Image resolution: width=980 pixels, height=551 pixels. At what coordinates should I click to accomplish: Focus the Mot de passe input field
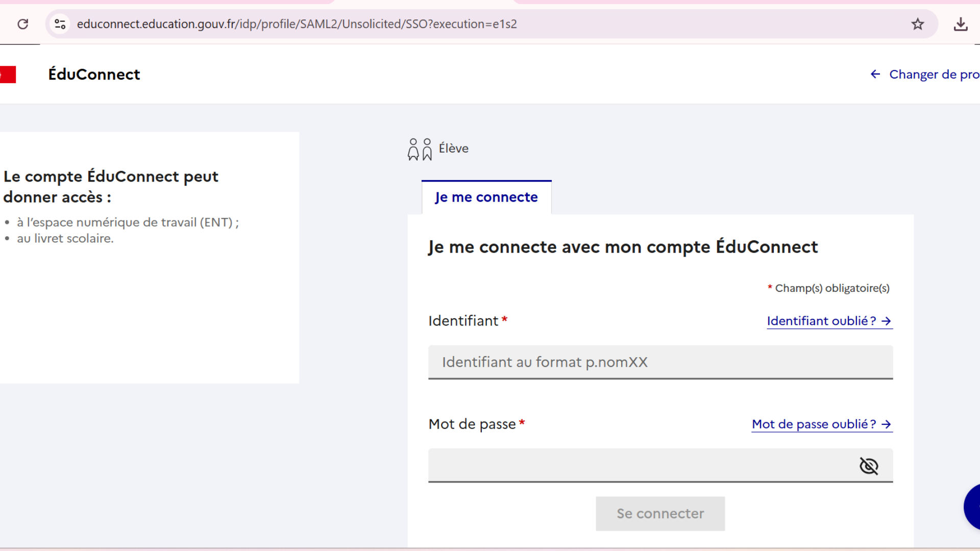coord(660,465)
